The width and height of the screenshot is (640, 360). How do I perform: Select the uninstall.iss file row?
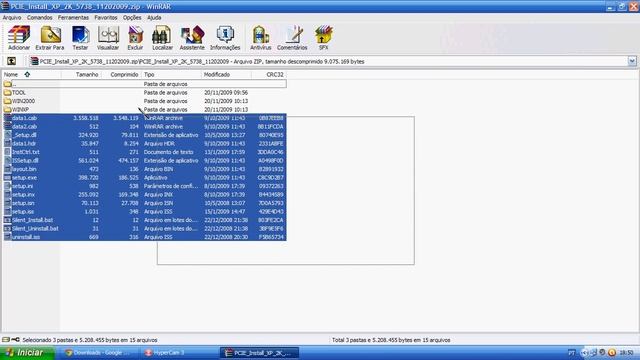[x=145, y=237]
